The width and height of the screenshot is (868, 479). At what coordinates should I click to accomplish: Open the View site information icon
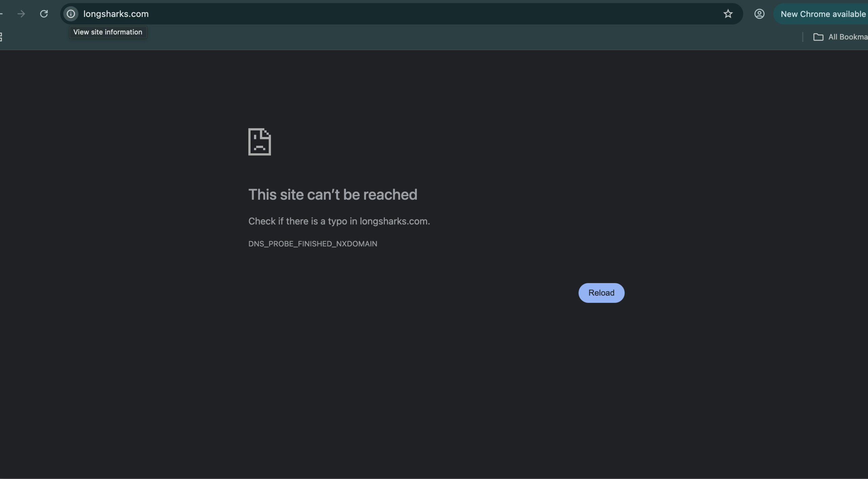(71, 14)
